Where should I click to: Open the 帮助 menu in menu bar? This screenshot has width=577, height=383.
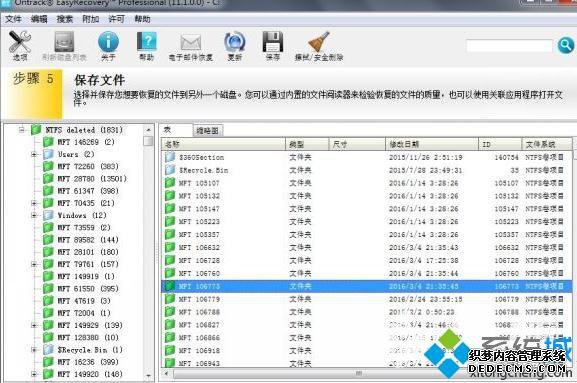pyautogui.click(x=142, y=19)
